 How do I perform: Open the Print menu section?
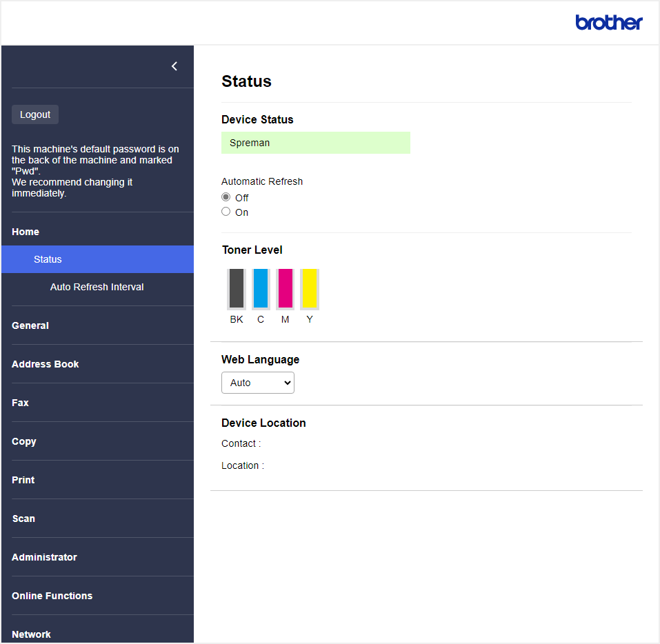point(23,481)
